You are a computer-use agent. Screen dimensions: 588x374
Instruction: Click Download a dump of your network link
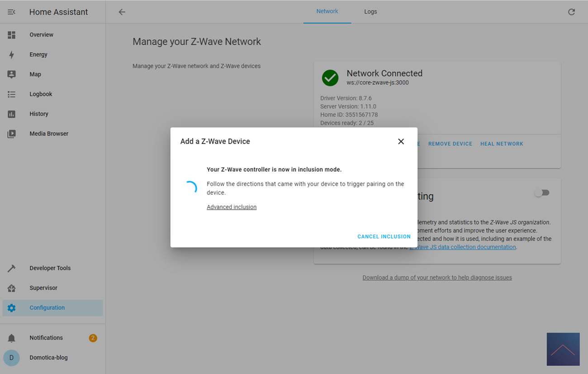click(x=437, y=278)
